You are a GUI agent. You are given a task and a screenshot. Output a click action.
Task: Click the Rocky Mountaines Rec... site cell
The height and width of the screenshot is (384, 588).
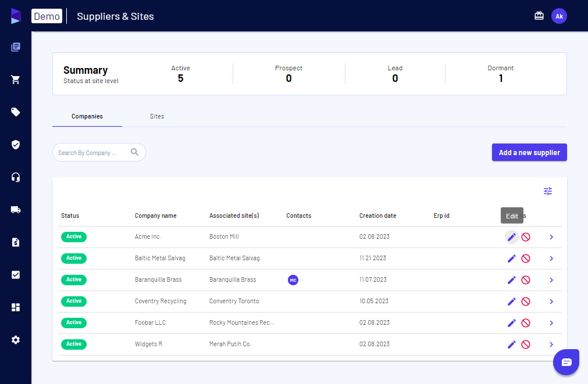[x=242, y=322]
